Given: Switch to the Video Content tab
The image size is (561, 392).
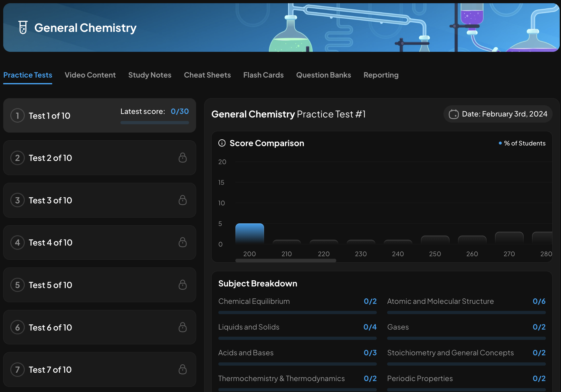Looking at the screenshot, I should [x=90, y=75].
